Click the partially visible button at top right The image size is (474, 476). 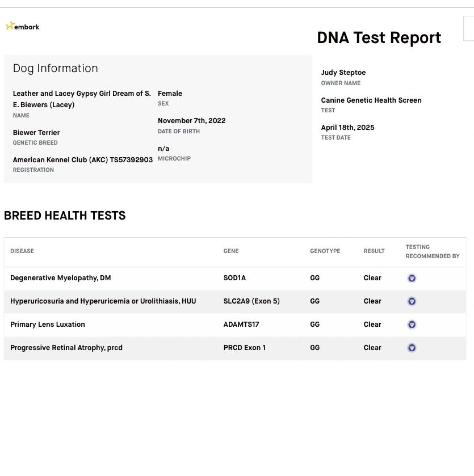click(469, 28)
